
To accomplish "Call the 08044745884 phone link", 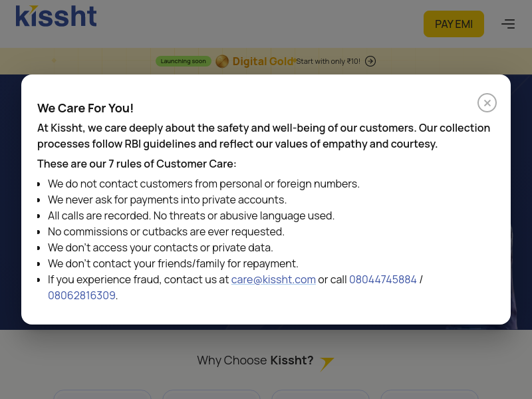I will tap(383, 279).
